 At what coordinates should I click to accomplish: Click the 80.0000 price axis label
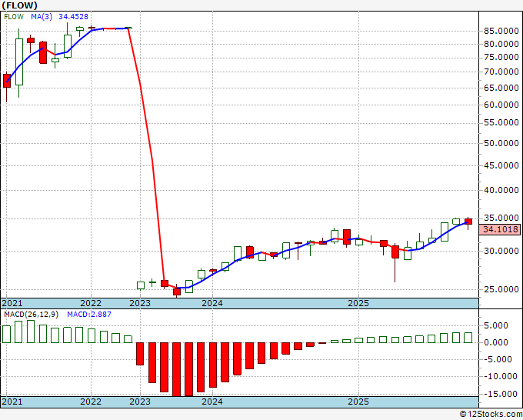pos(501,44)
